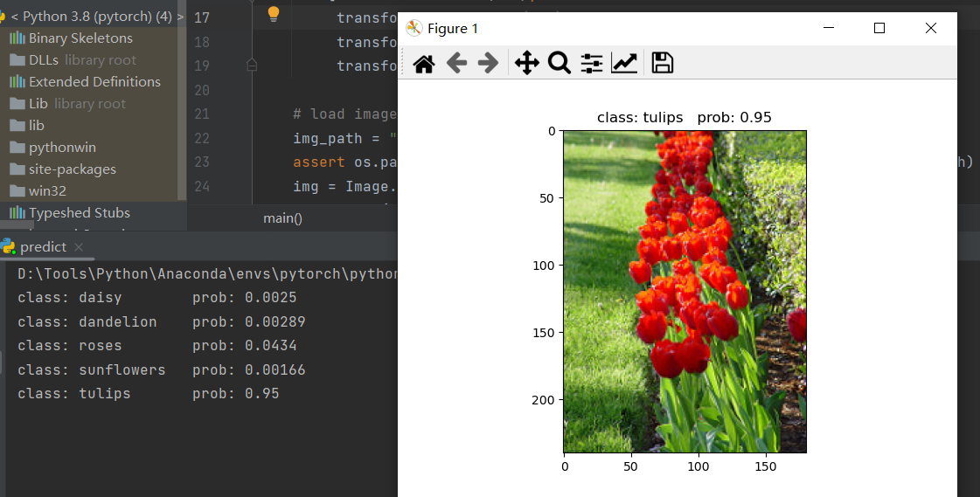Click 'img = Image.' code on line 24
980x497 pixels.
pyautogui.click(x=345, y=186)
